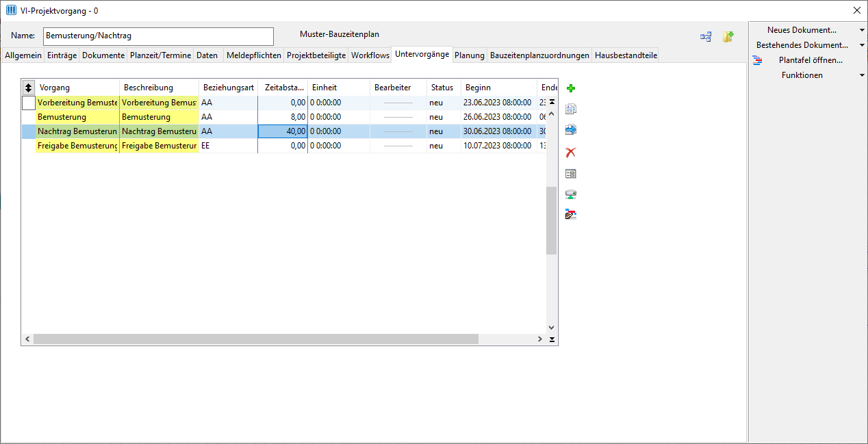Click the Beginn cell '26.06.2023 08:00:00'
Viewport: 868px width, 444px height.
tap(499, 117)
